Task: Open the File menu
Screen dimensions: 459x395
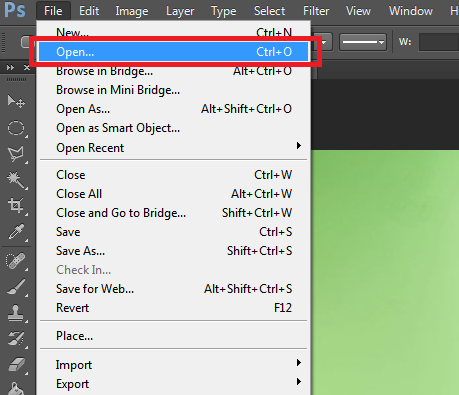Action: click(53, 11)
